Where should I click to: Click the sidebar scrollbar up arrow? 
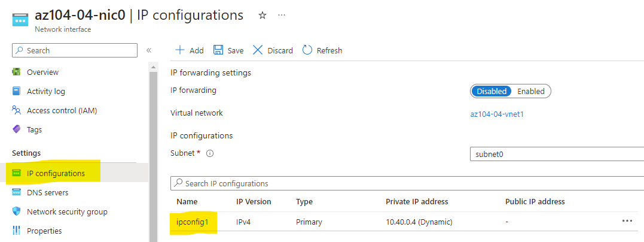pyautogui.click(x=153, y=66)
